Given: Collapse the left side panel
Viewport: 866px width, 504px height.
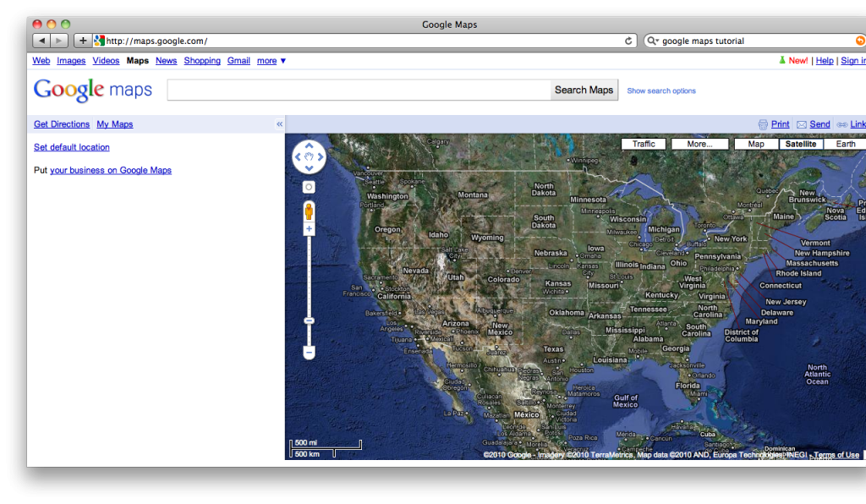Looking at the screenshot, I should (x=279, y=124).
